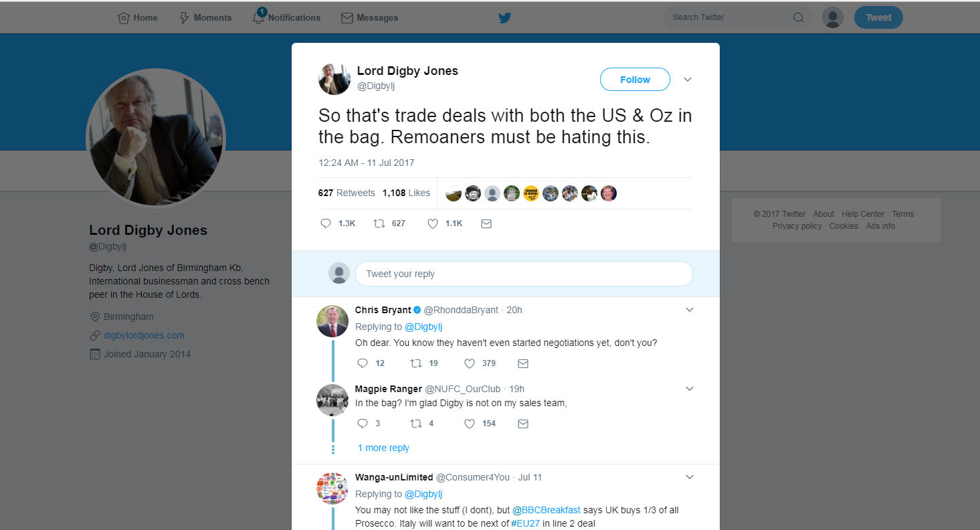Go to the Moments tab
The width and height of the screenshot is (980, 530).
(205, 18)
